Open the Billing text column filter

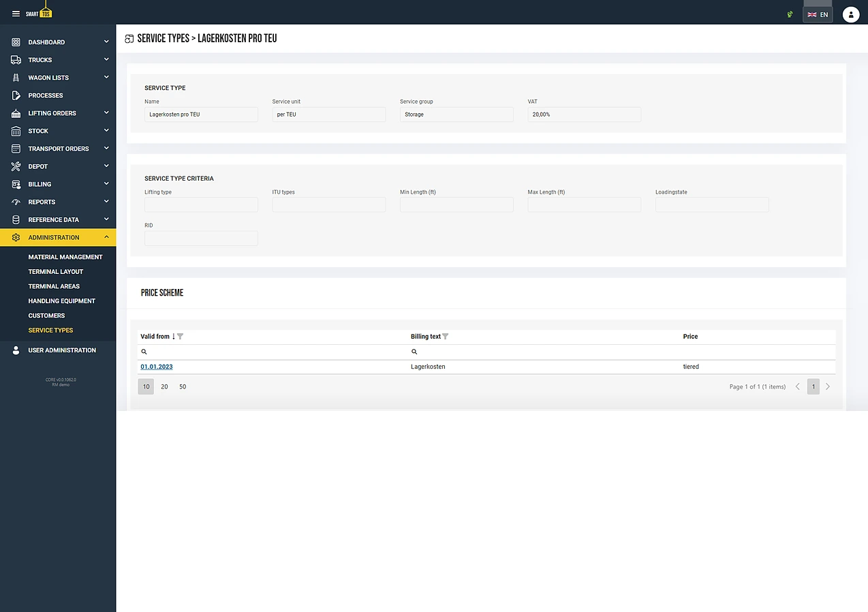pos(446,337)
